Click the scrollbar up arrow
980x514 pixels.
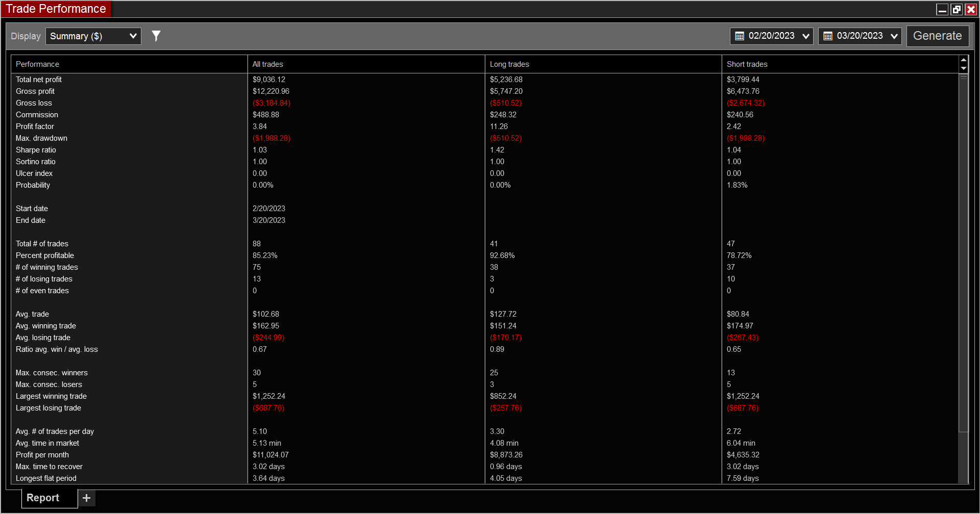pyautogui.click(x=964, y=60)
